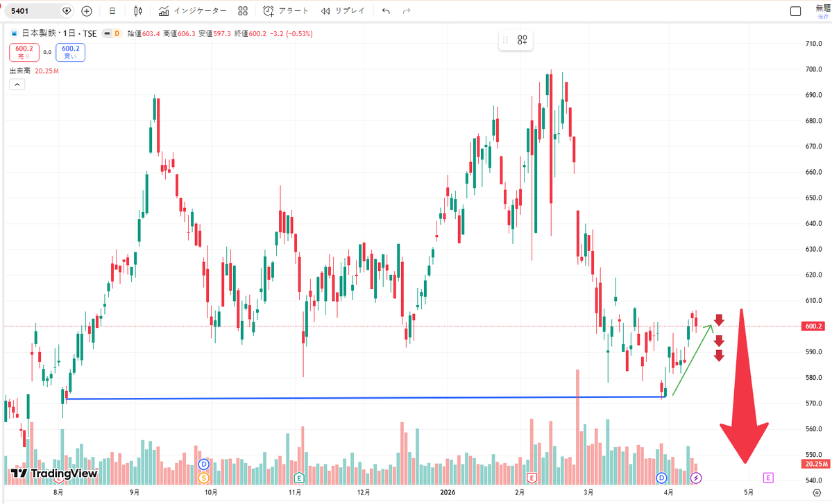Click the 9月 label on time axis
Viewport: 832px width, 504px height.
tap(135, 492)
